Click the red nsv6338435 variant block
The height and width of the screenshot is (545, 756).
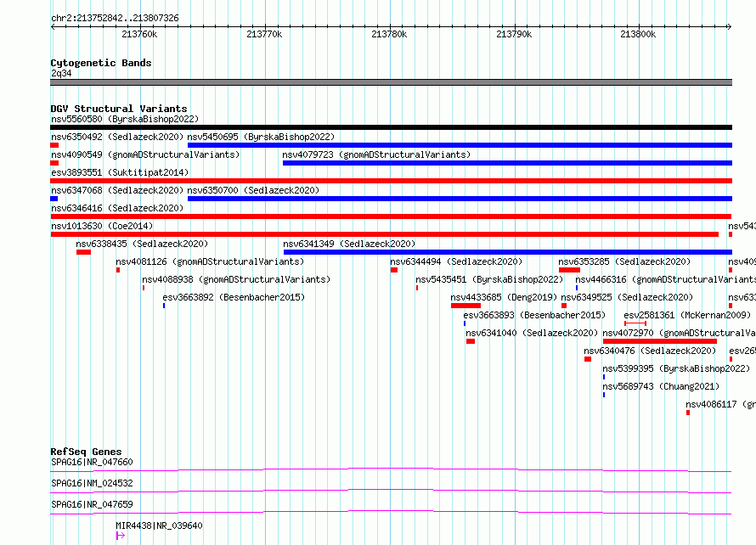[83, 252]
